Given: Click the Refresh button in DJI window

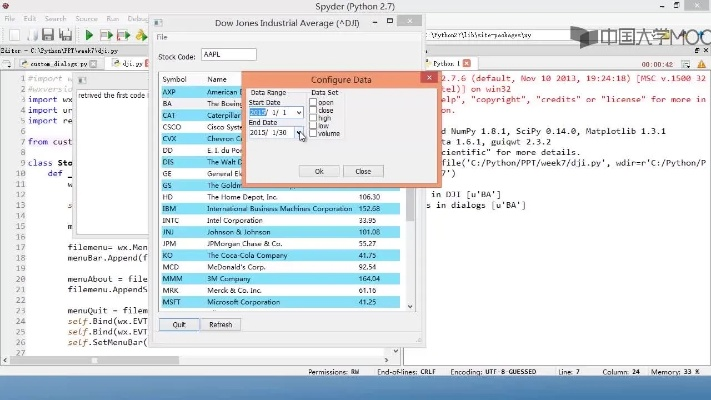Looking at the screenshot, I should pyautogui.click(x=220, y=325).
